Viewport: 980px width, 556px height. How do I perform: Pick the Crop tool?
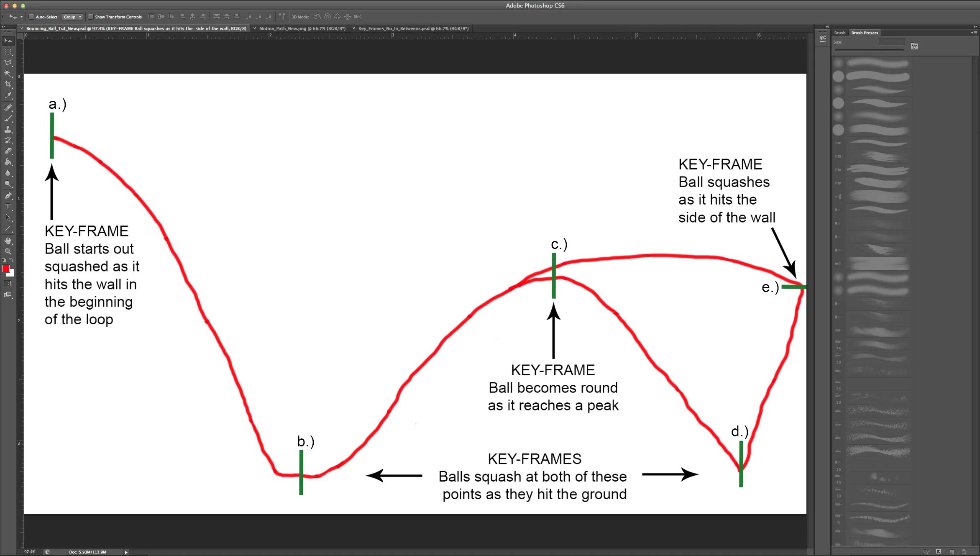coord(8,85)
